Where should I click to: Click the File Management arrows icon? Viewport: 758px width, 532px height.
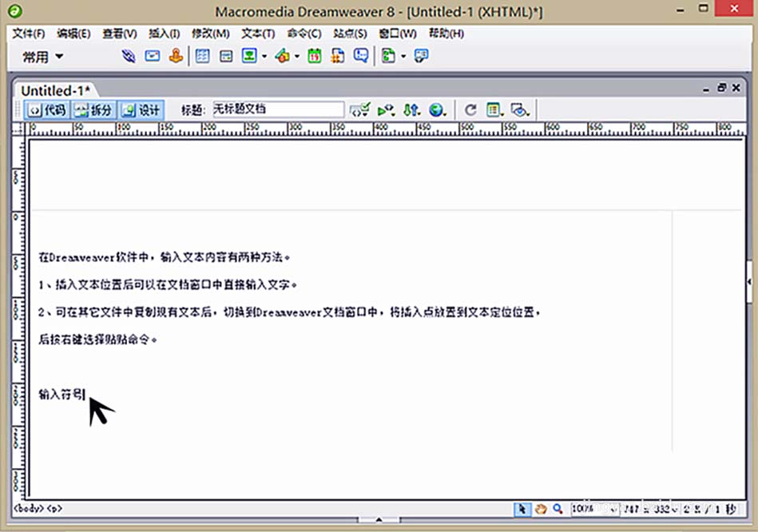411,110
